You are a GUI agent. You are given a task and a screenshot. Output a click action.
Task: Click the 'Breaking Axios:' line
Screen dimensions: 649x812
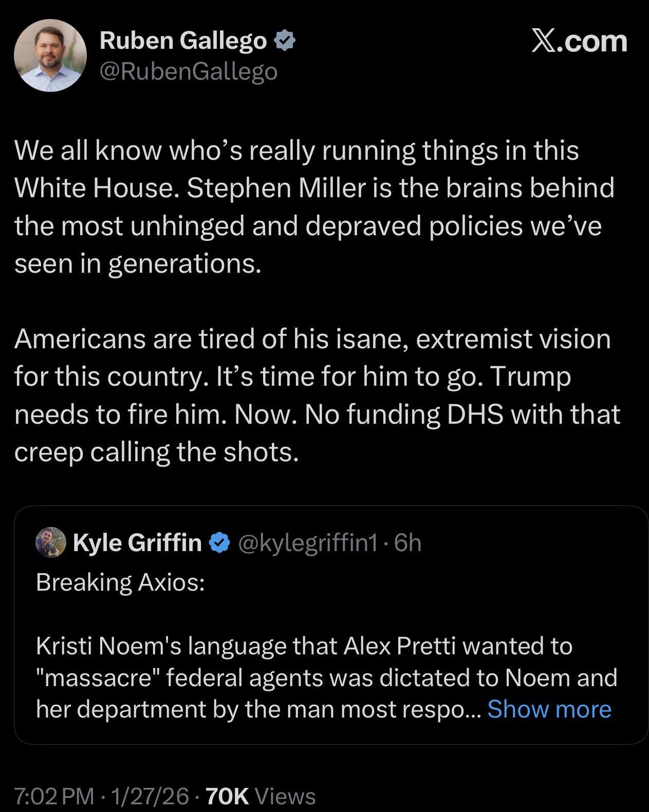(x=120, y=582)
